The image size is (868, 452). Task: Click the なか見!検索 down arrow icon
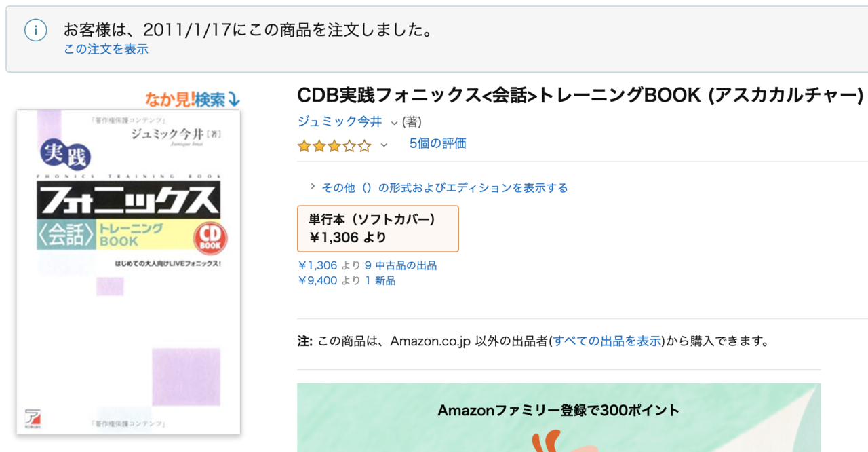[x=233, y=100]
